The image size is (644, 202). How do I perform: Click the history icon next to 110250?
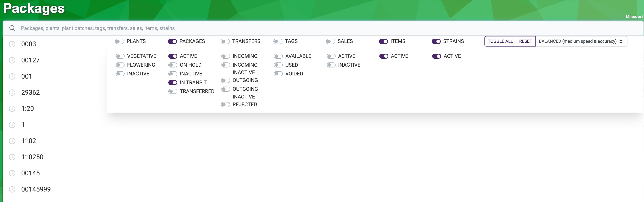click(x=12, y=157)
